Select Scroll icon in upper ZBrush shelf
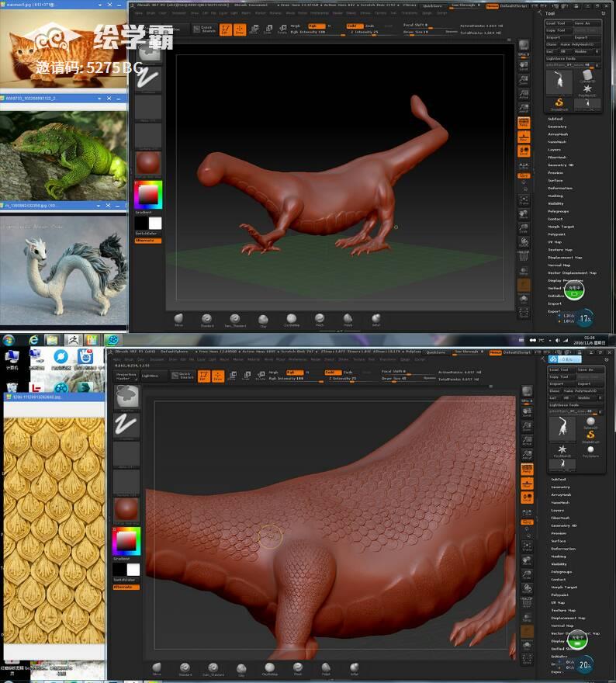The image size is (616, 683). [524, 66]
